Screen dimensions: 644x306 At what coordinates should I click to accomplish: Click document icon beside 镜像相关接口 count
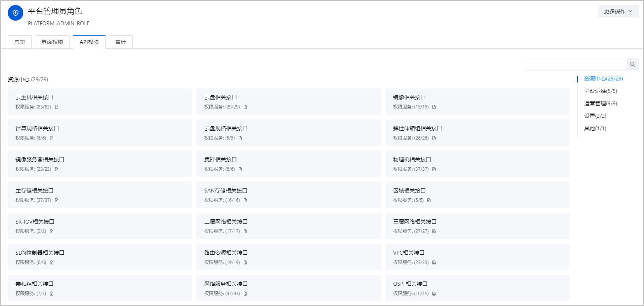coord(434,107)
